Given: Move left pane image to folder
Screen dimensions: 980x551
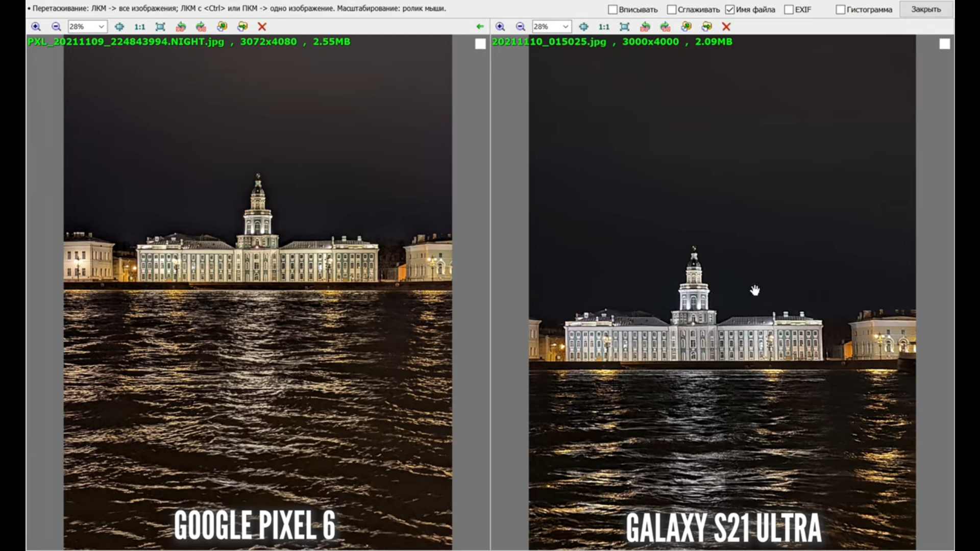Looking at the screenshot, I should [242, 27].
